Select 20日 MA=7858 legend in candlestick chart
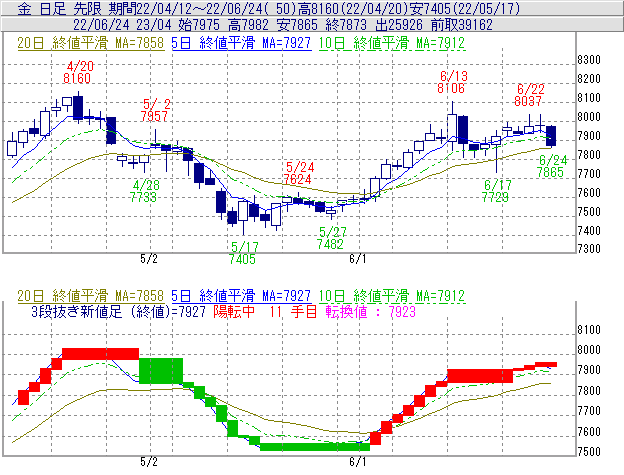This screenshot has height=475, width=624. [x=91, y=43]
